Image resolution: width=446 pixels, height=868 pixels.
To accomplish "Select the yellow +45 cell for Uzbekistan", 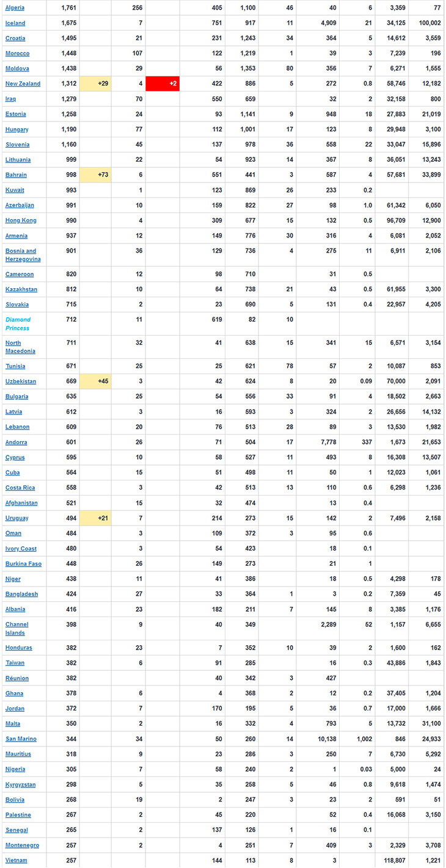I will [x=95, y=382].
